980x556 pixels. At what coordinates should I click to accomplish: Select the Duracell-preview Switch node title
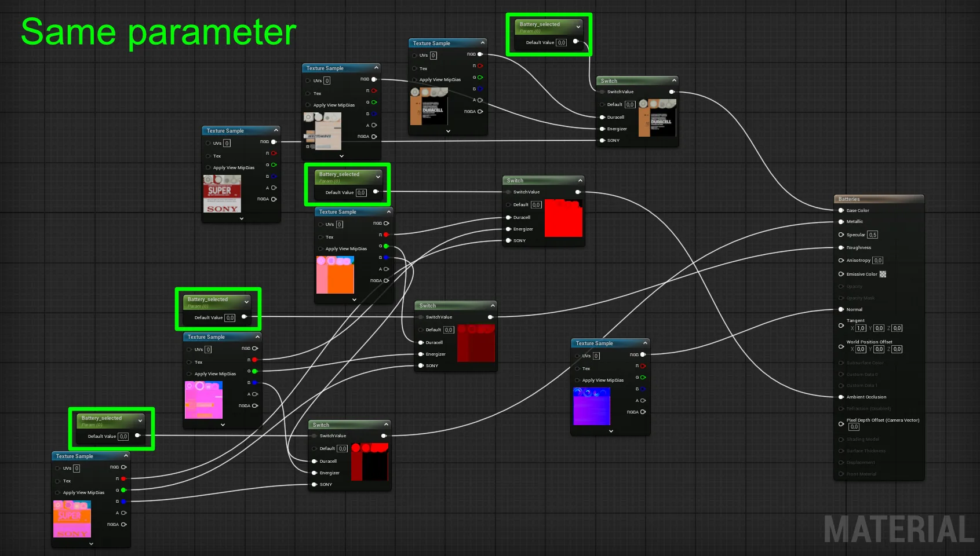[x=609, y=81]
